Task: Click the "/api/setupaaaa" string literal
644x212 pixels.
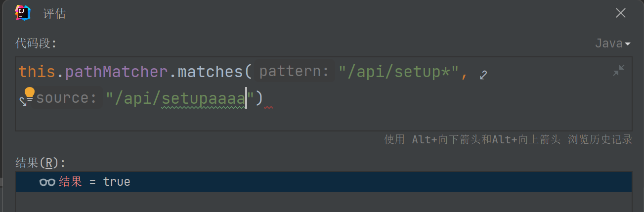Action: click(x=180, y=98)
